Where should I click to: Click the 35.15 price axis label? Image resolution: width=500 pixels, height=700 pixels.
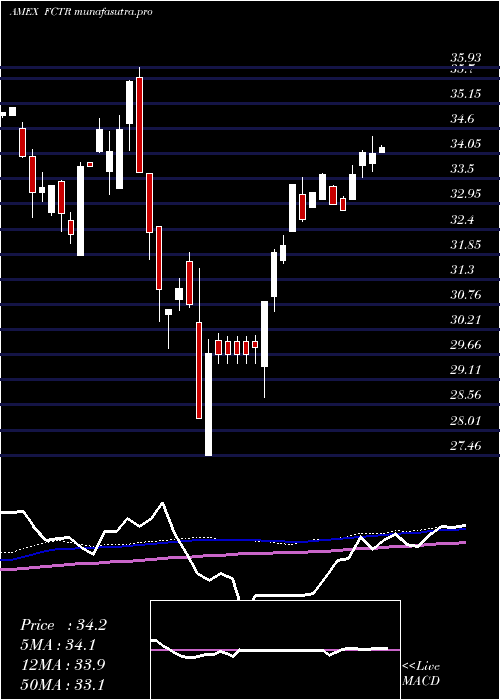(x=466, y=94)
